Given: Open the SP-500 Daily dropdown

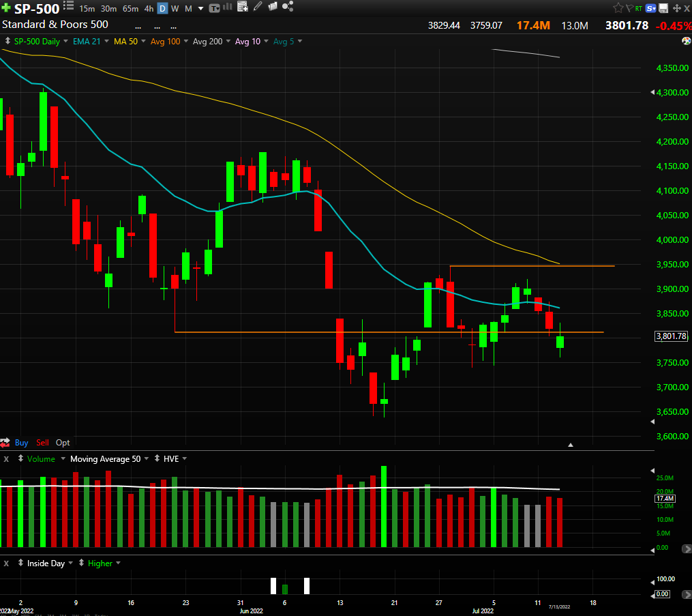Looking at the screenshot, I should 65,41.
